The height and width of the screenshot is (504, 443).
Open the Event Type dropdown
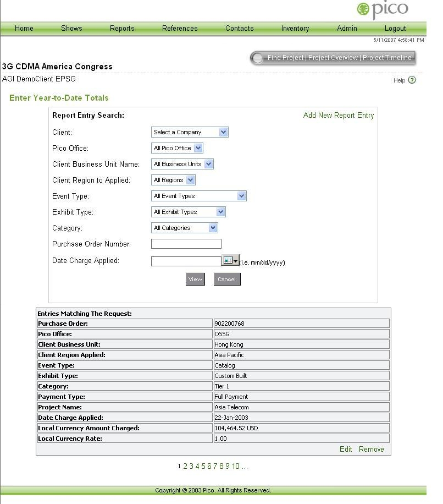pos(199,196)
